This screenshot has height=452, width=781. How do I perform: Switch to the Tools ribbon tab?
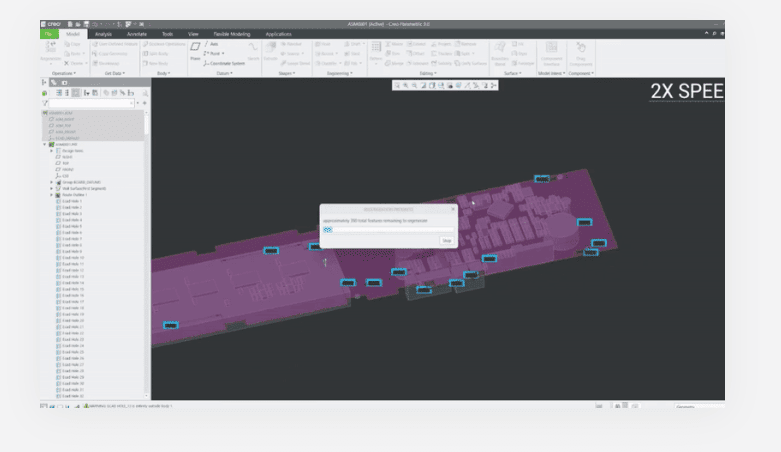coord(167,34)
